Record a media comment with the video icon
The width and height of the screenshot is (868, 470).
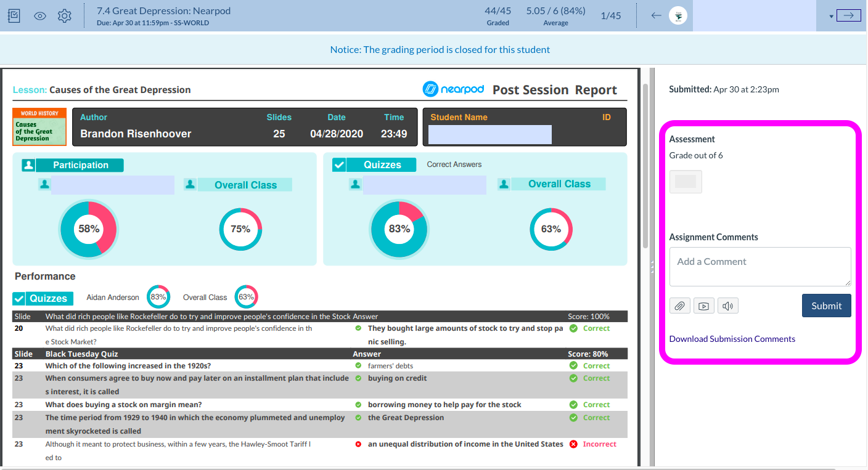click(703, 305)
